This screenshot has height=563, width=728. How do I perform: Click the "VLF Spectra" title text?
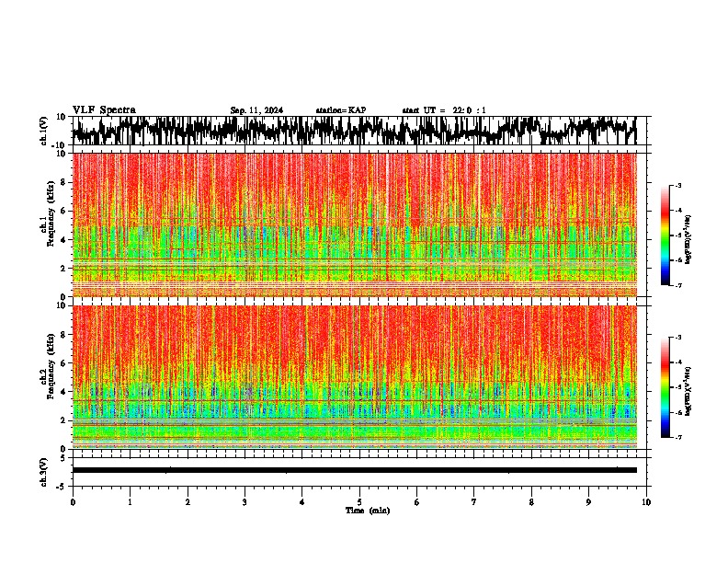click(104, 110)
